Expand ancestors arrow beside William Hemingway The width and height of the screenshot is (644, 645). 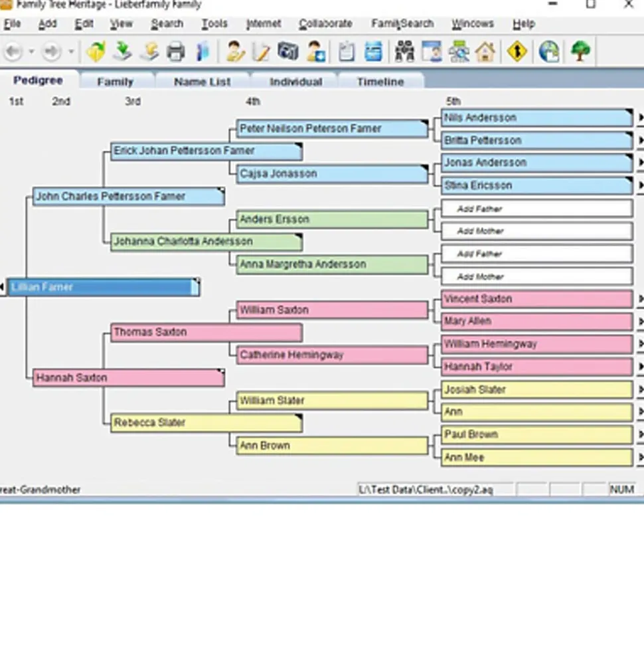(x=640, y=344)
